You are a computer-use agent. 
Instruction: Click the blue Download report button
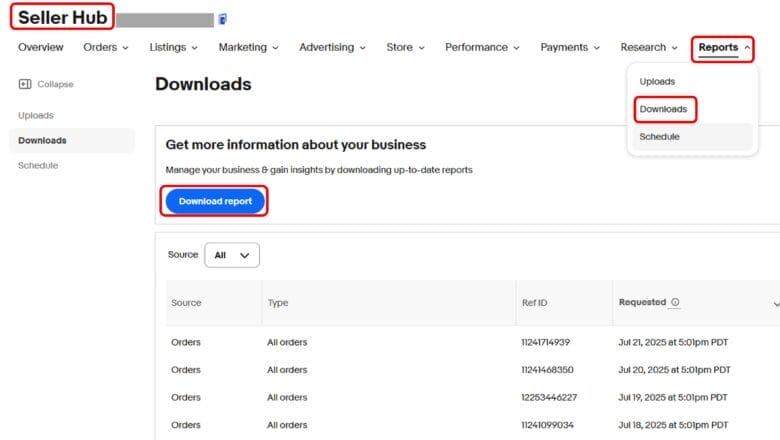pos(215,201)
